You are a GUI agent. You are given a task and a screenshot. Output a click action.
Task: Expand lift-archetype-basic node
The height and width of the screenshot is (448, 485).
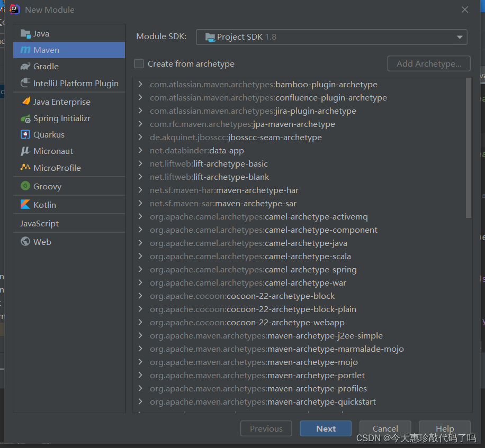(140, 163)
